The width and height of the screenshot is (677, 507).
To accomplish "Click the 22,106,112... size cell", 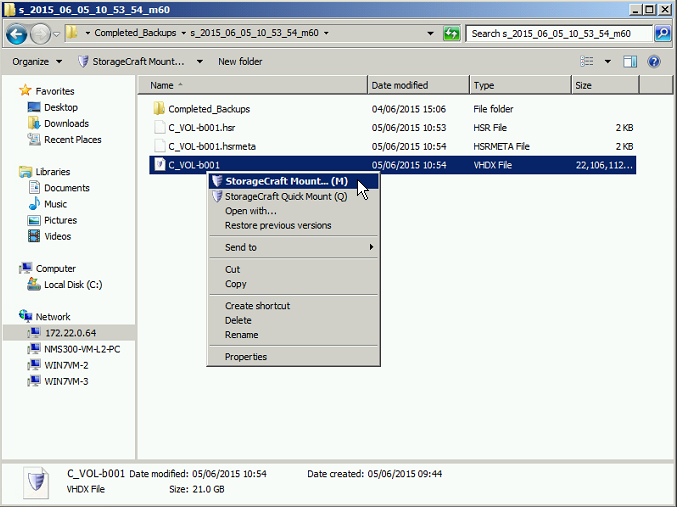I will [604, 165].
